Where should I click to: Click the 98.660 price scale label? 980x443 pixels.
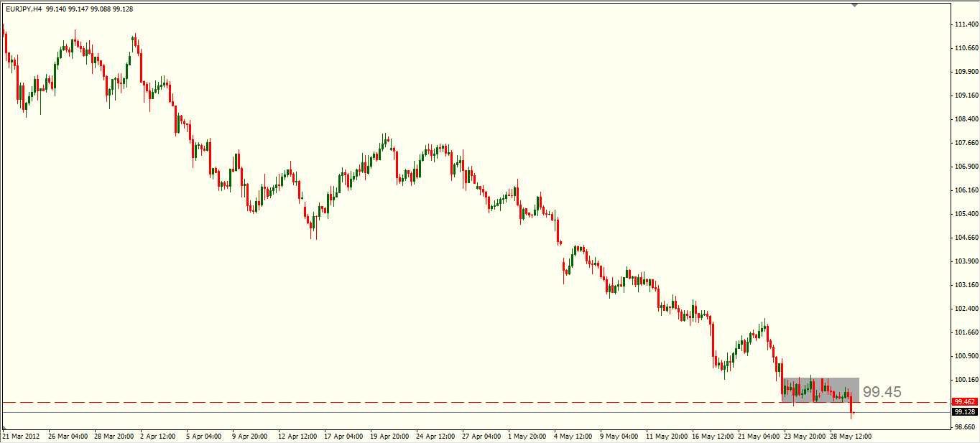click(966, 426)
